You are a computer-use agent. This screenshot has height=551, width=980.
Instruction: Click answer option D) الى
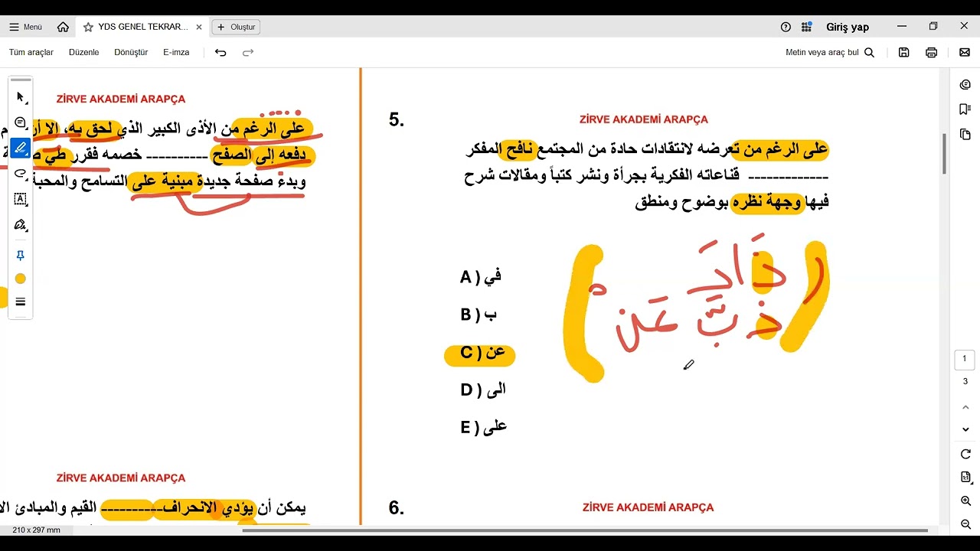click(x=483, y=390)
